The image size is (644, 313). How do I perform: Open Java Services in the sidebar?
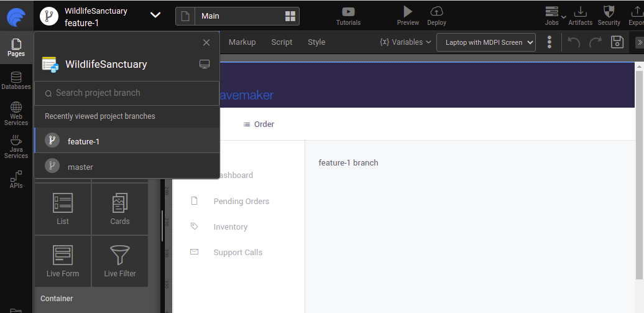16,147
